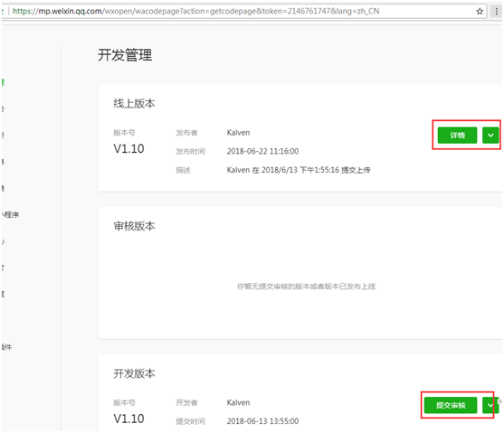Open the sidebar item ending in 程序

pos(10,214)
